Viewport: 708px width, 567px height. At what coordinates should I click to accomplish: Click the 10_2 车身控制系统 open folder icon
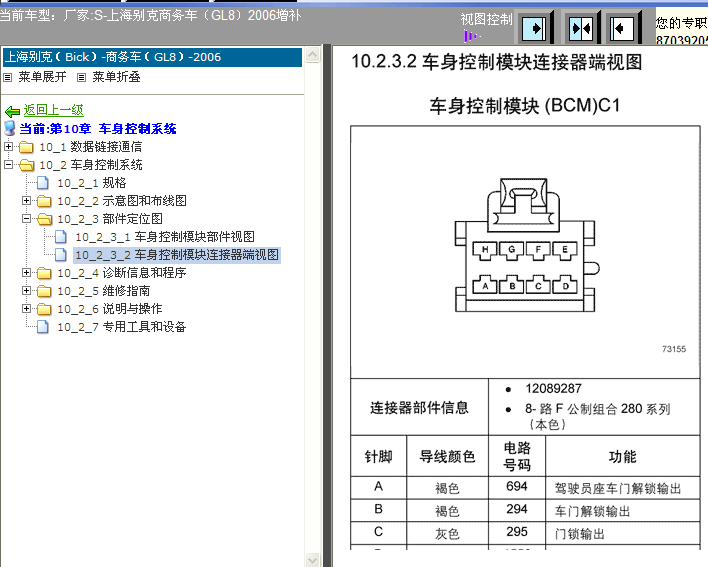click(26, 165)
